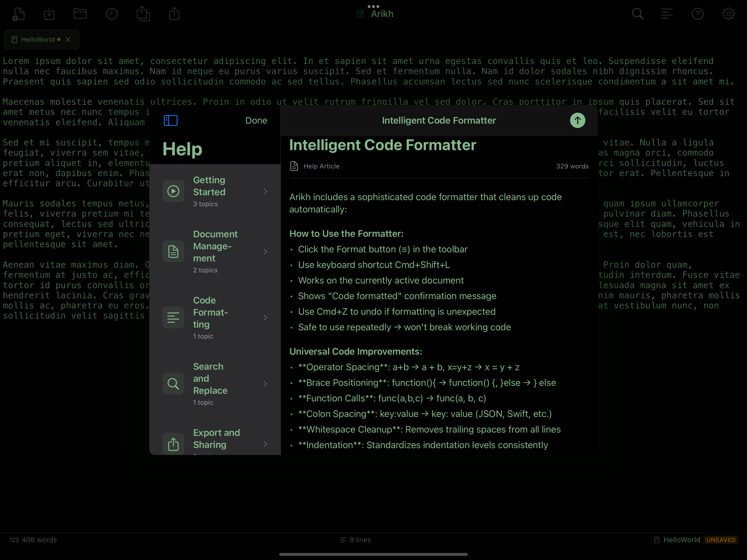Image resolution: width=747 pixels, height=560 pixels.
Task: Click the Document Management page icon
Action: pyautogui.click(x=173, y=251)
